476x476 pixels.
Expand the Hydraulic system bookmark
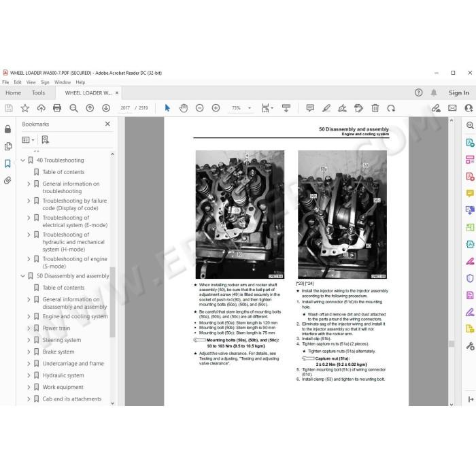[29, 375]
